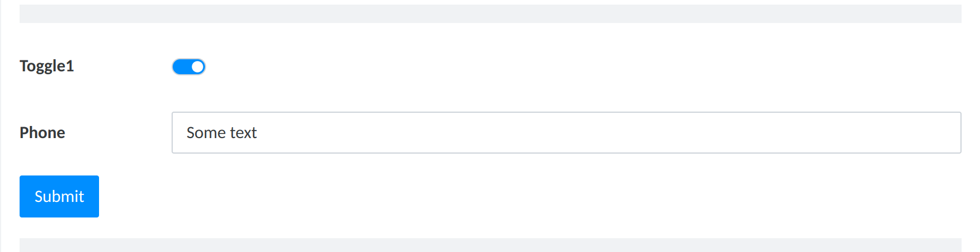The image size is (980, 252).
Task: Click the gray divider bar below Submit
Action: (x=490, y=245)
